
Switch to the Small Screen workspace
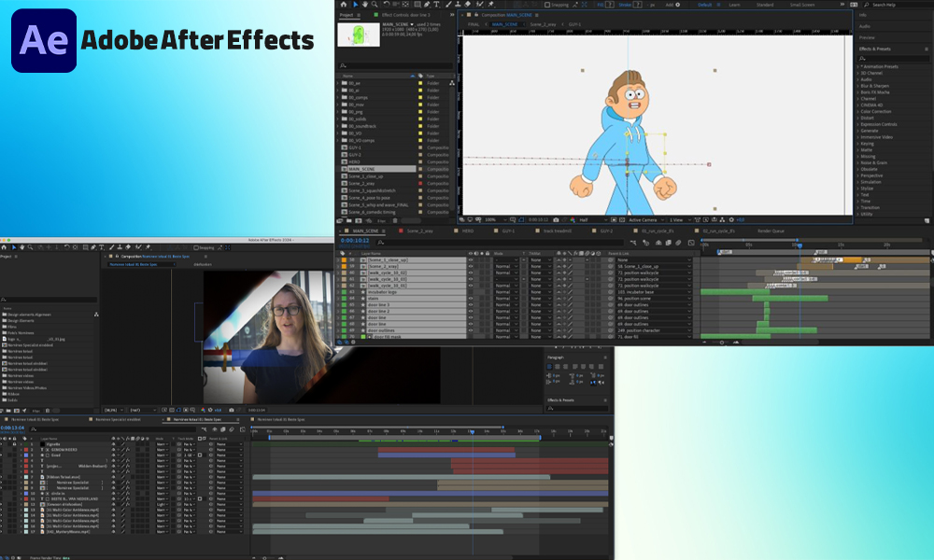[x=802, y=5]
